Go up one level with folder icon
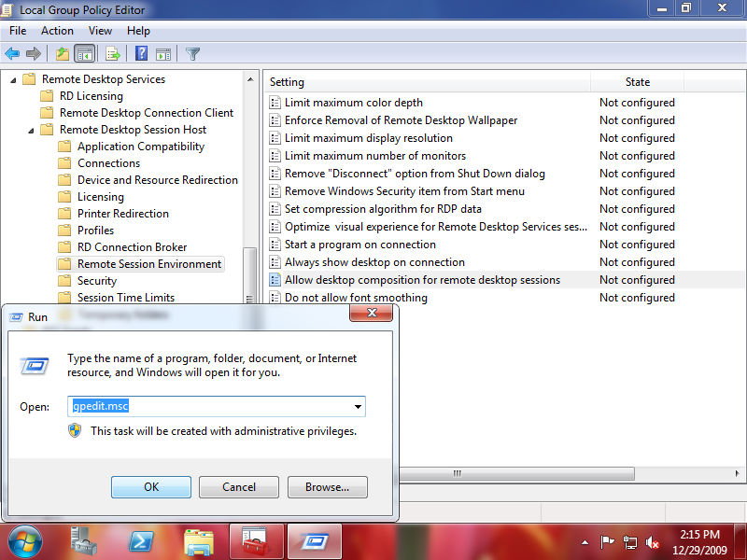Image resolution: width=747 pixels, height=560 pixels. click(63, 54)
